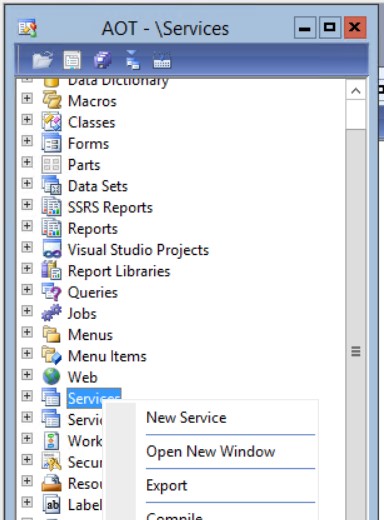
Task: Select the Forms tree label
Action: 89,144
